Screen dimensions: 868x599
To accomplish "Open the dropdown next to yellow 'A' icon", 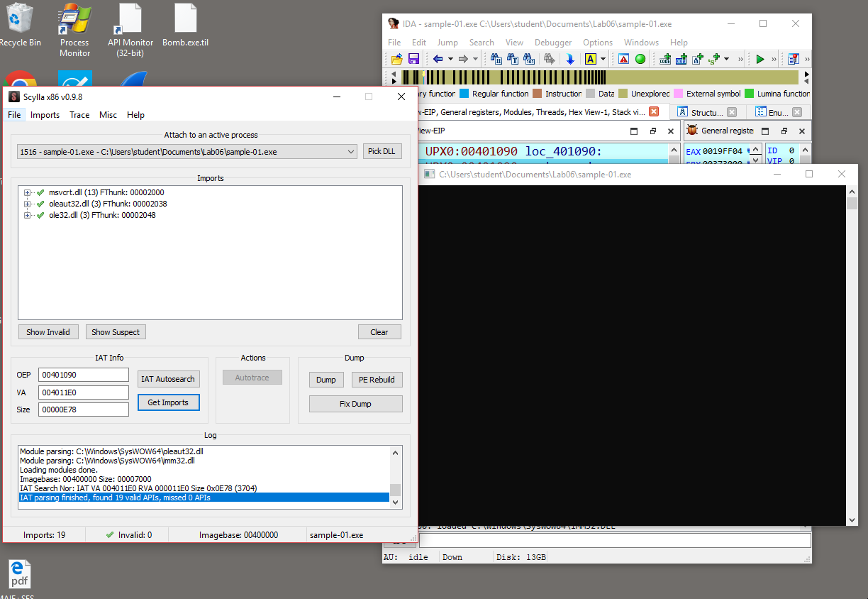I will coord(603,59).
